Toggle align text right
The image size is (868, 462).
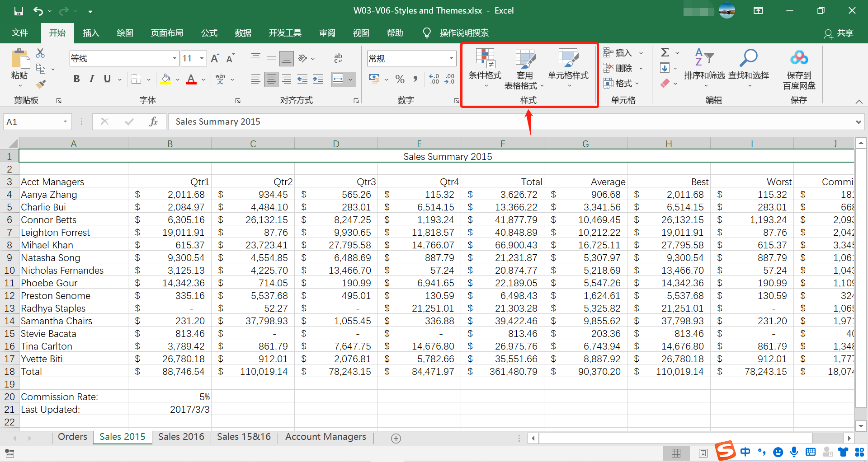click(x=287, y=79)
